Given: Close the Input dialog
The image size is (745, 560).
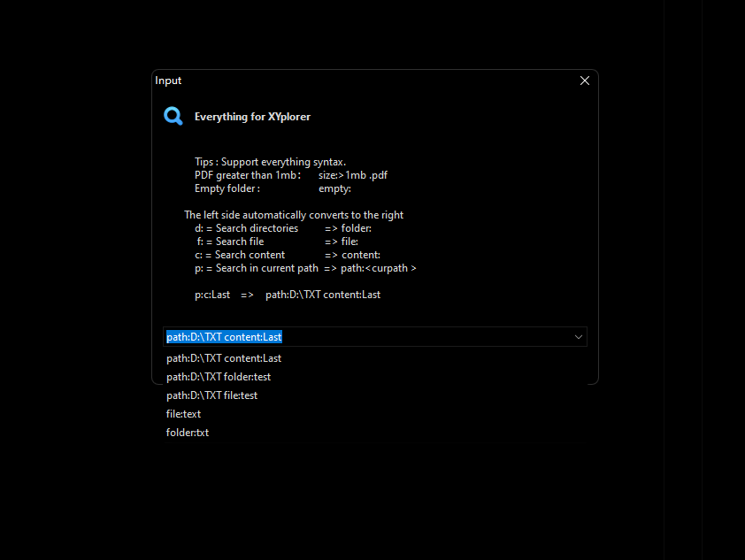Looking at the screenshot, I should click(x=584, y=81).
